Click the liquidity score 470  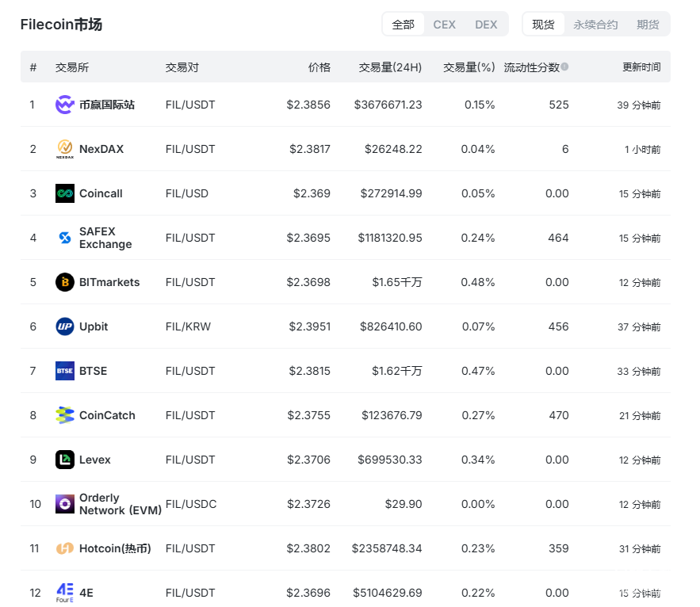point(559,415)
